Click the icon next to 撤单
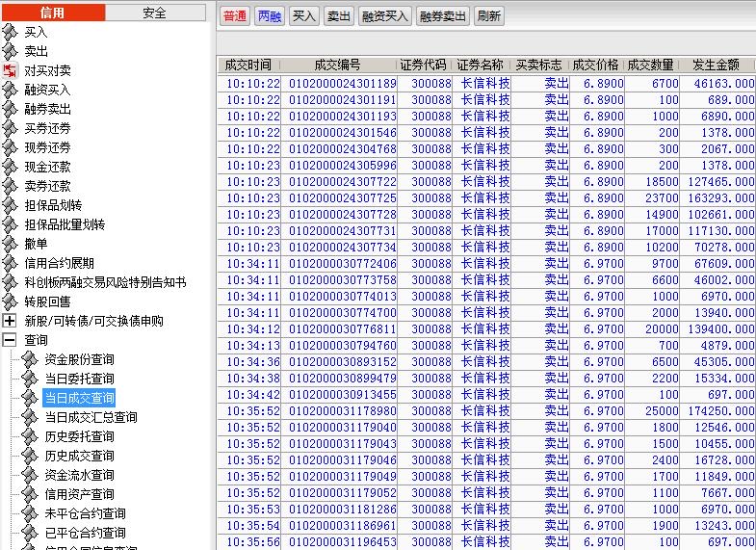756x550 pixels. point(10,244)
